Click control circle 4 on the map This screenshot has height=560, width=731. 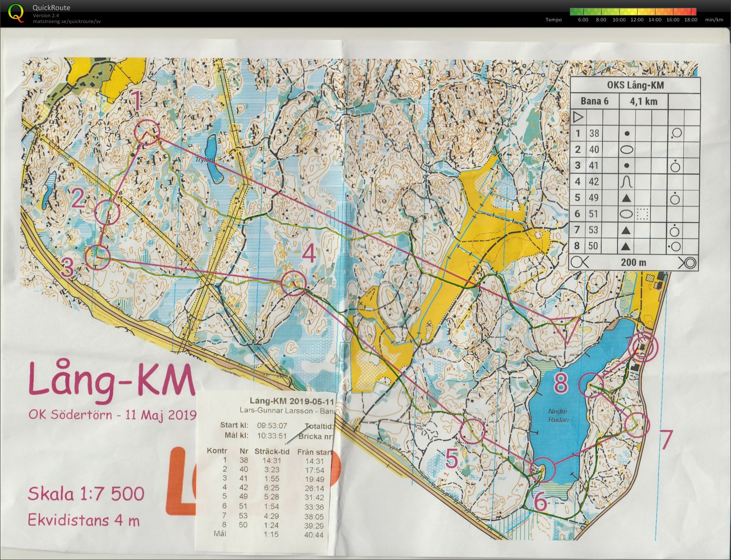coord(294,283)
